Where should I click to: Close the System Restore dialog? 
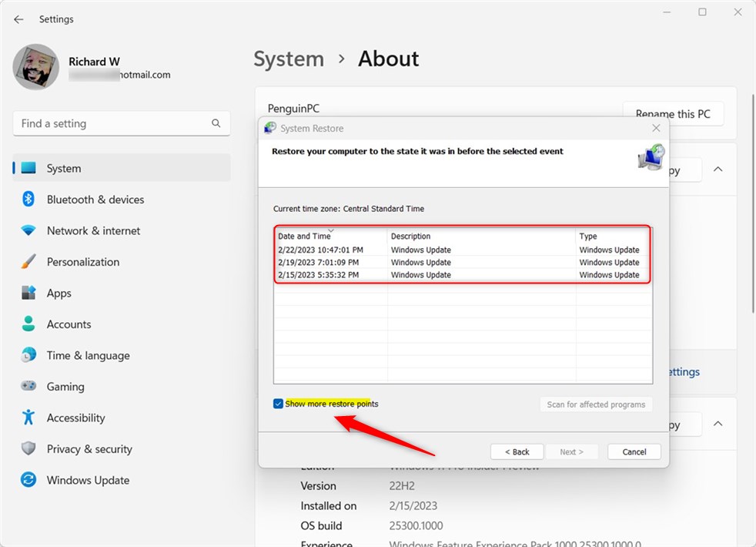pyautogui.click(x=656, y=129)
